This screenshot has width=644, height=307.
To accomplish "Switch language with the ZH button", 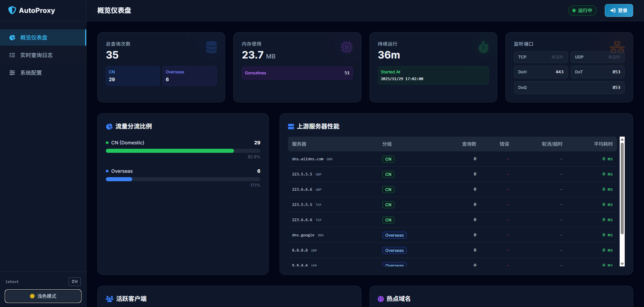I will tap(74, 282).
